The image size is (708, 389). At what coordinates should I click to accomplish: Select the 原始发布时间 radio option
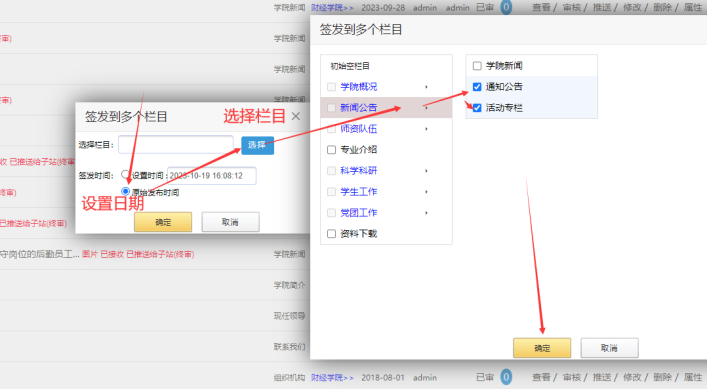[x=126, y=191]
